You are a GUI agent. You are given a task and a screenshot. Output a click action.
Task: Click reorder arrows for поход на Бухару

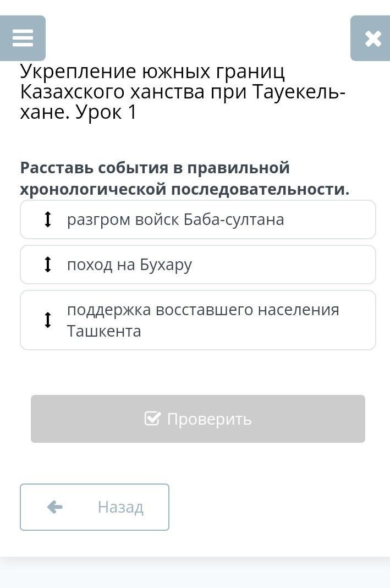click(48, 265)
